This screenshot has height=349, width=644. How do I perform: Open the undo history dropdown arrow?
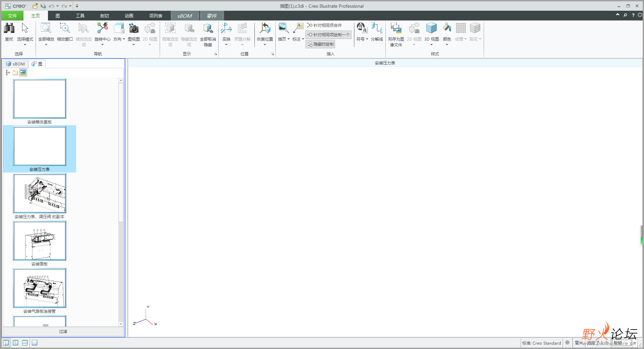[x=57, y=6]
